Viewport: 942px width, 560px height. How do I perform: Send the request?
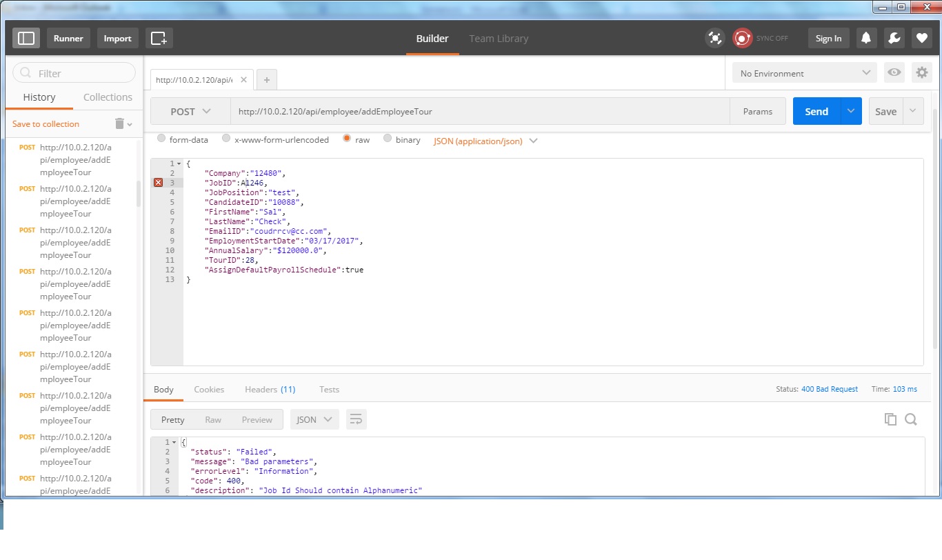coord(816,111)
